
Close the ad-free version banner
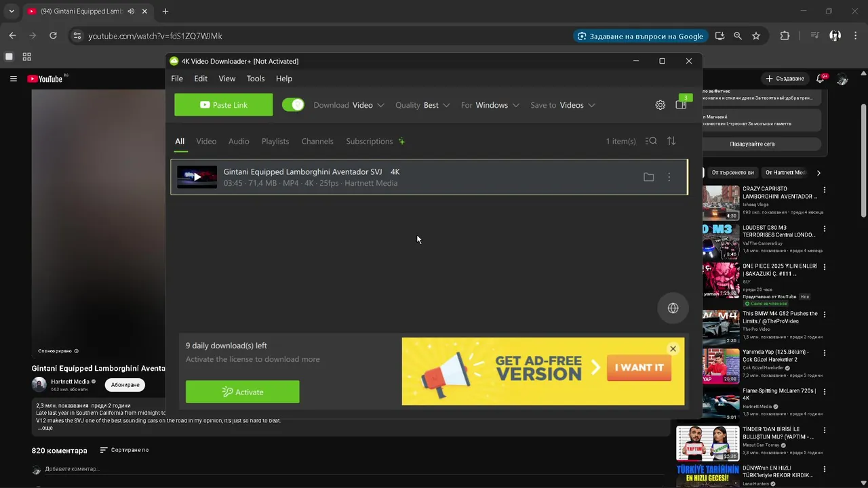(673, 349)
